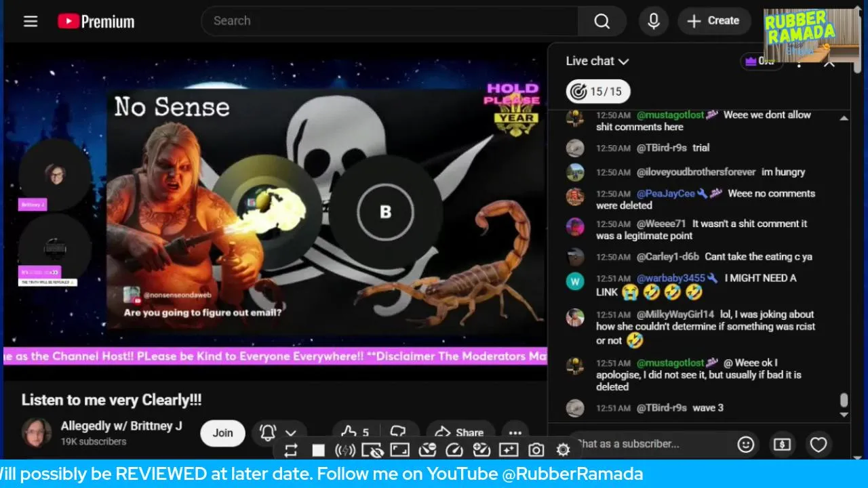Open the YouTube hamburger guide menu
The image size is (868, 488).
(31, 21)
